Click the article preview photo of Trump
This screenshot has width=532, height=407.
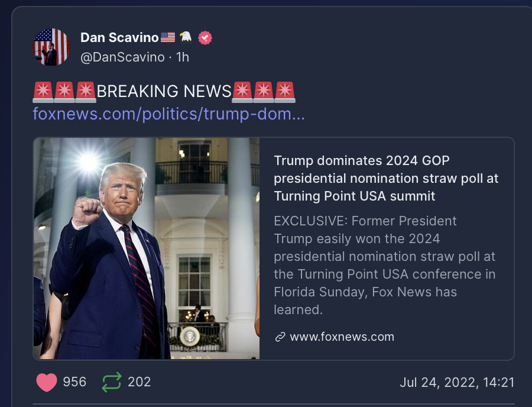[147, 248]
